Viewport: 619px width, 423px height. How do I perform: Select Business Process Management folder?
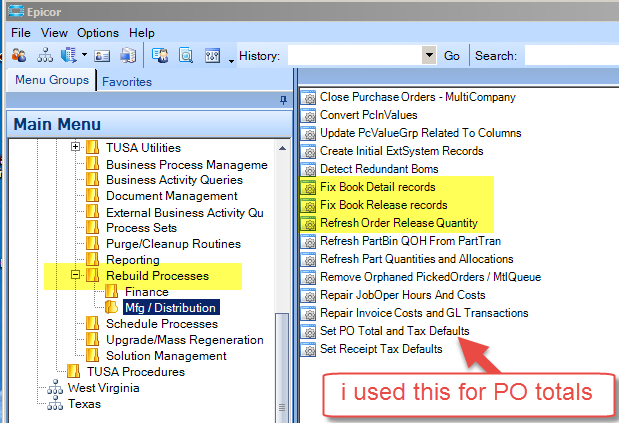pyautogui.click(x=186, y=165)
